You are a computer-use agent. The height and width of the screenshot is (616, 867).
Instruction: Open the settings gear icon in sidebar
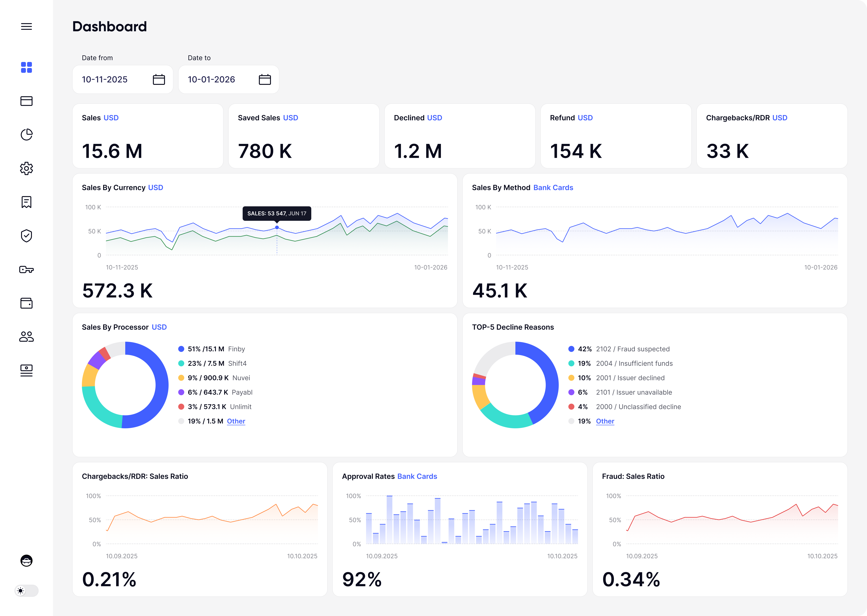pos(26,168)
